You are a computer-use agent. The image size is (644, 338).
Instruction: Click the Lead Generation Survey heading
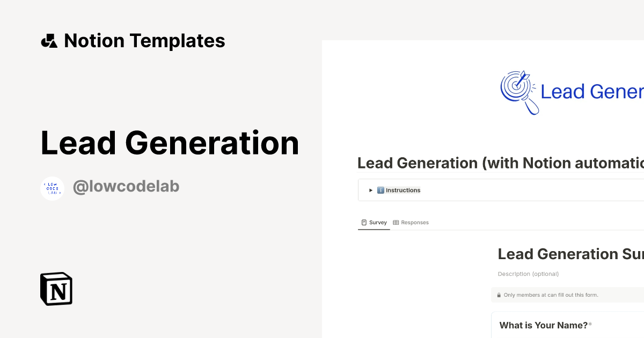(x=569, y=254)
